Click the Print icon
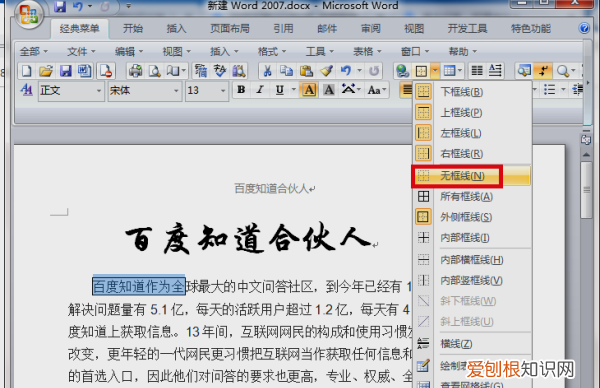600x388 pixels. (135, 71)
